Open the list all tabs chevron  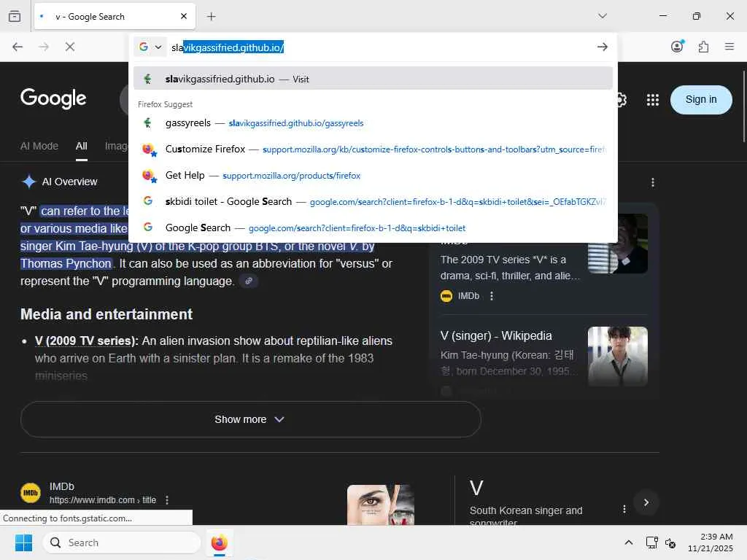(602, 16)
